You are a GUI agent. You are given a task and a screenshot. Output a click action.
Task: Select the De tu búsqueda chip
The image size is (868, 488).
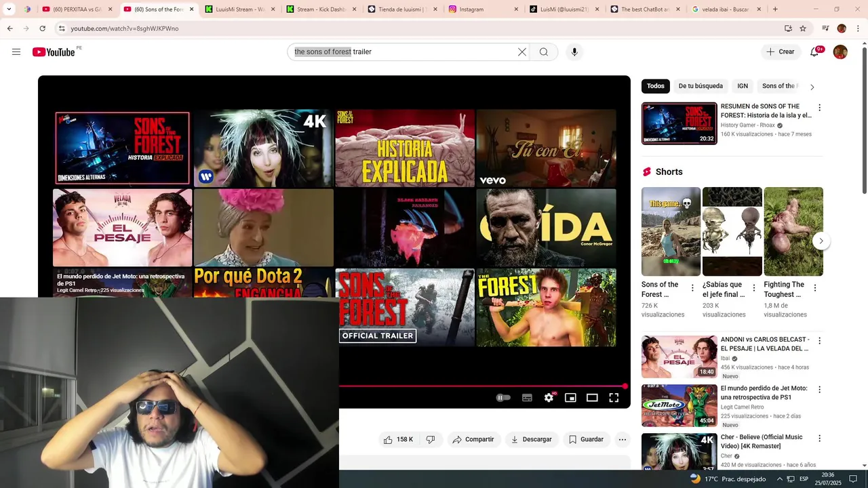701,86
